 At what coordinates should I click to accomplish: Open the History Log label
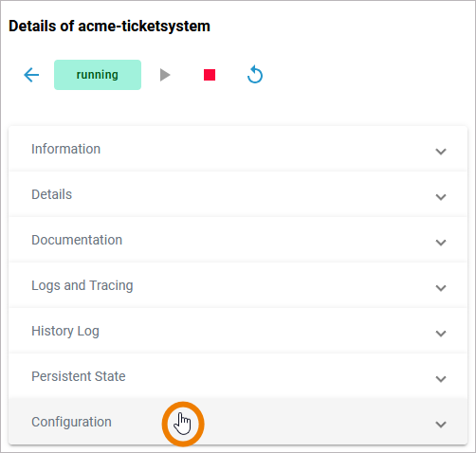(65, 331)
